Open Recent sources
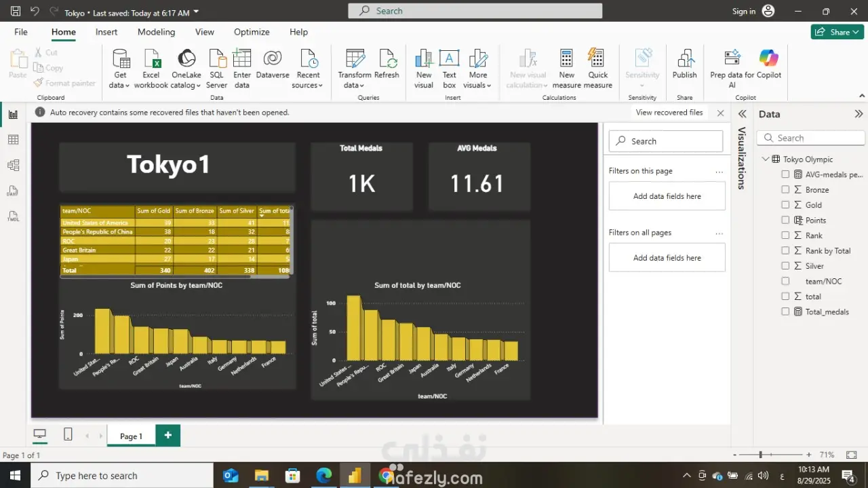 point(308,69)
